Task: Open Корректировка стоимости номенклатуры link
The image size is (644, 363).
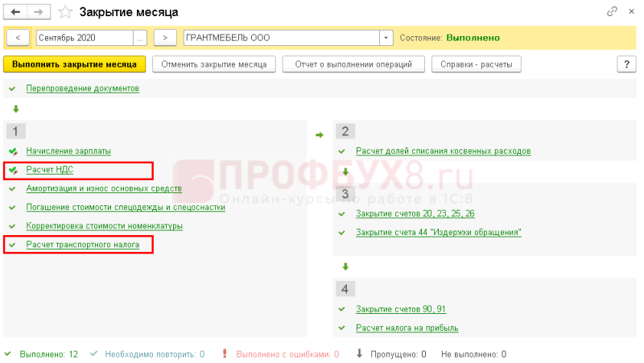Action: (x=105, y=226)
